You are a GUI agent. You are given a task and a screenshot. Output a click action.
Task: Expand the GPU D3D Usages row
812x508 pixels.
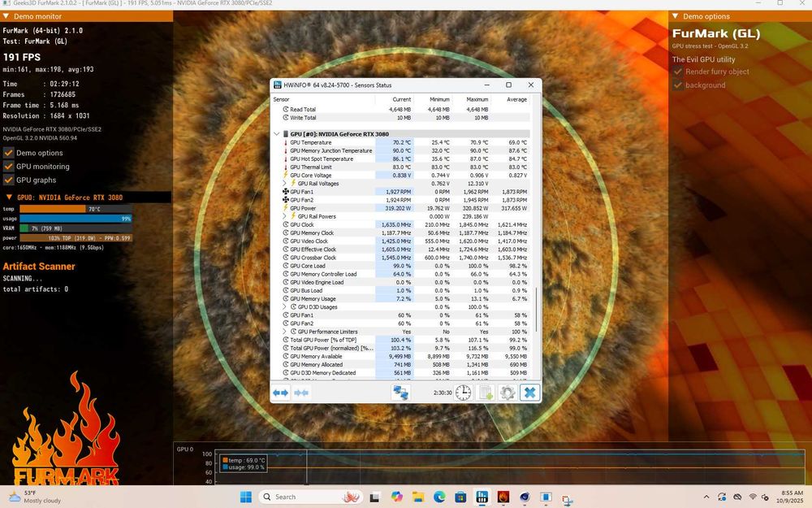click(x=284, y=307)
